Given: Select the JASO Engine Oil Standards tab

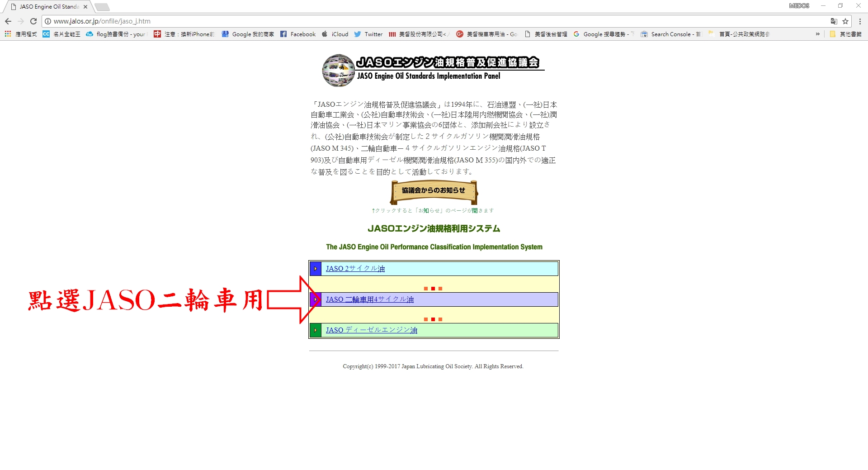Looking at the screenshot, I should [x=49, y=7].
